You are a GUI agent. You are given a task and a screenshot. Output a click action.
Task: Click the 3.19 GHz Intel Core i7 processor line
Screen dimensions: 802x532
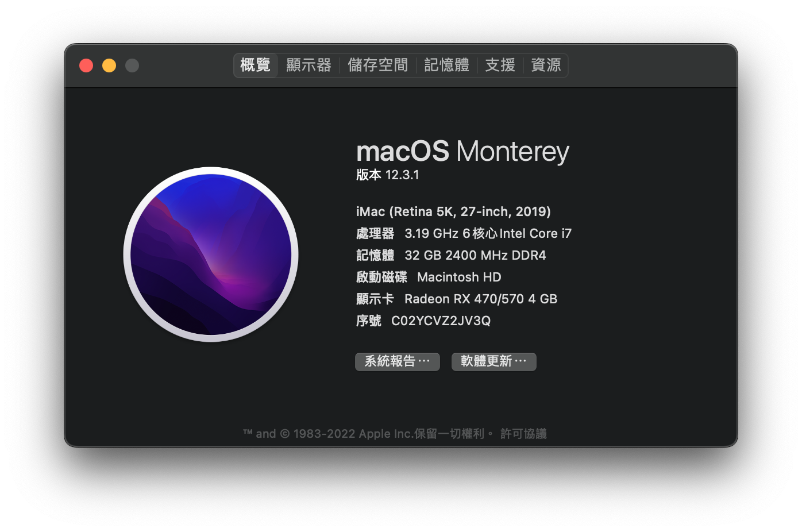(464, 233)
